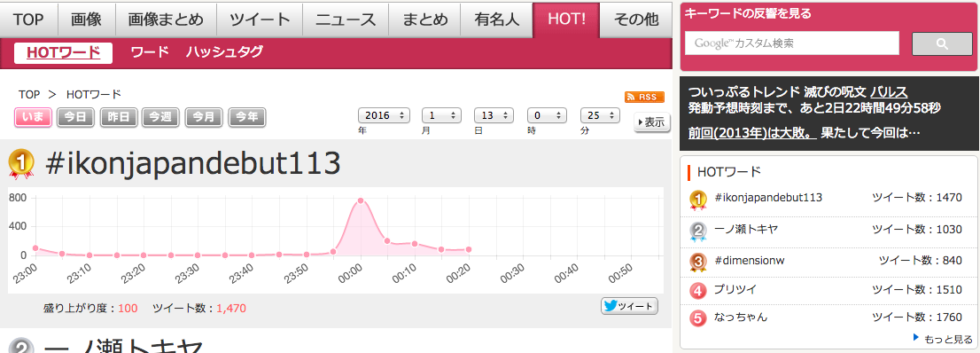The image size is (980, 353).
Task: Select the 今日 time range toggle
Action: 75,117
